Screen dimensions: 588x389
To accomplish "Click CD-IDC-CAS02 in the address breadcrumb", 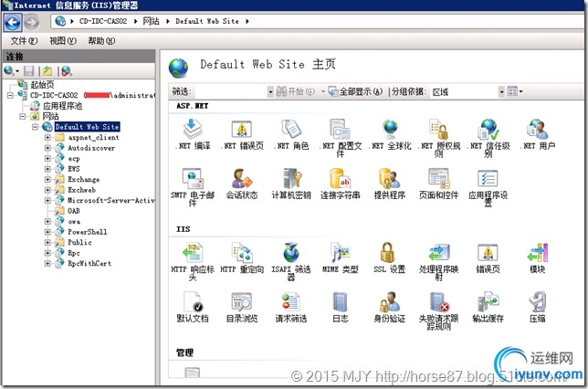I will [x=103, y=21].
